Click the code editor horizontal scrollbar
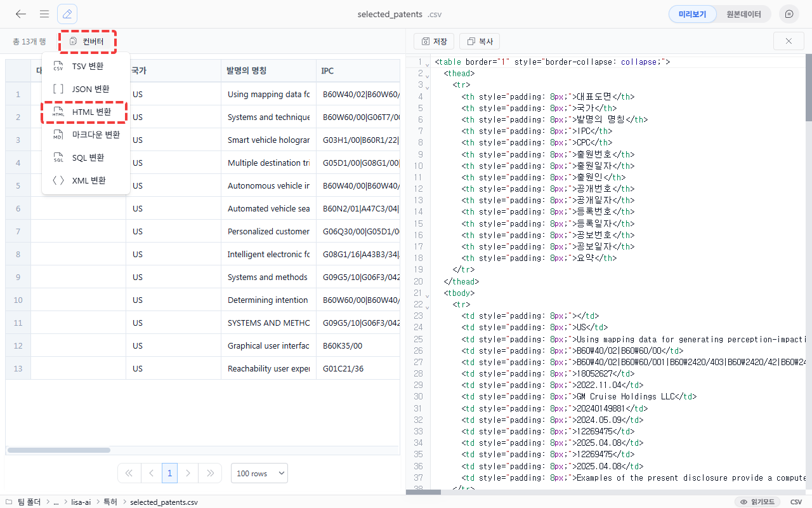Viewport: 812px width, 508px height. [423, 492]
